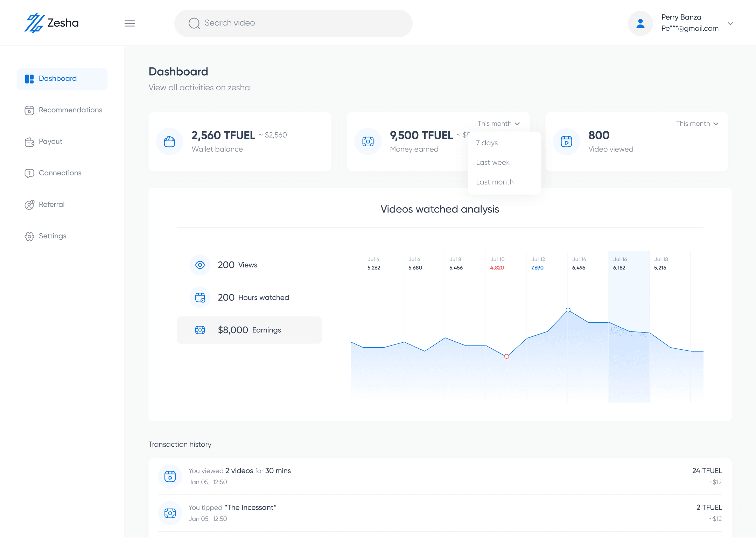
Task: Click the Zesha logo
Action: (51, 23)
